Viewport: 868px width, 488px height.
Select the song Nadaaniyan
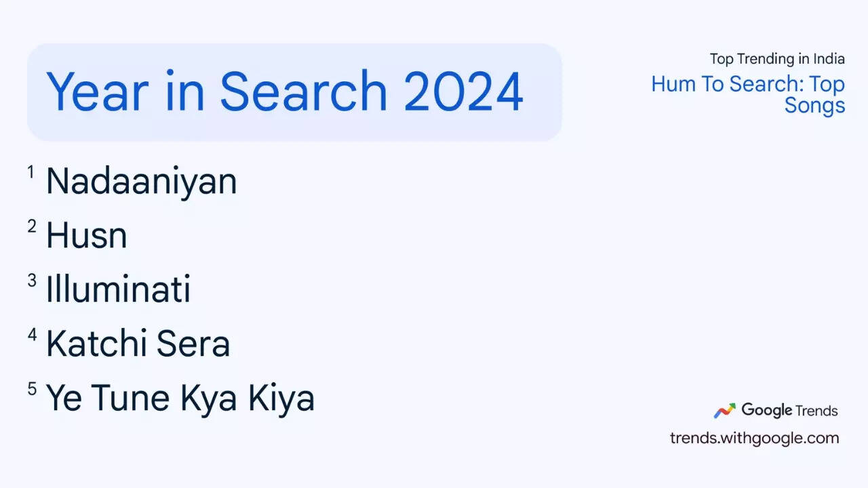click(x=141, y=182)
